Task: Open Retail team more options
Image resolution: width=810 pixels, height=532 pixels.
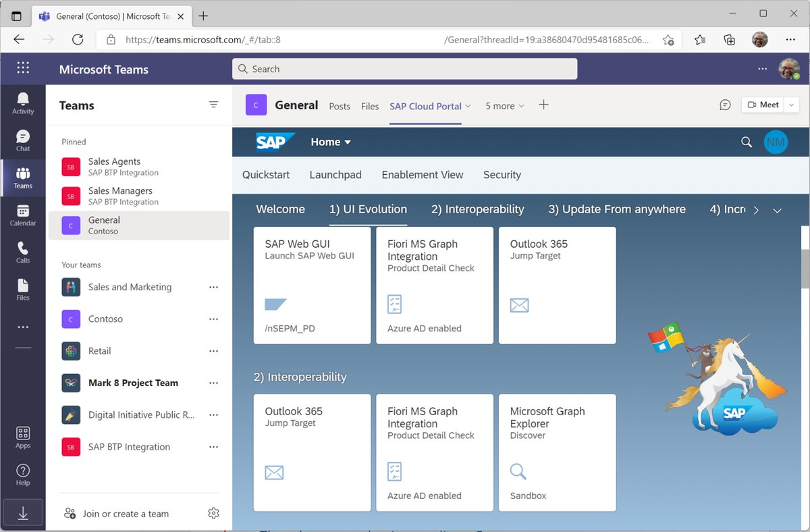Action: pos(213,351)
